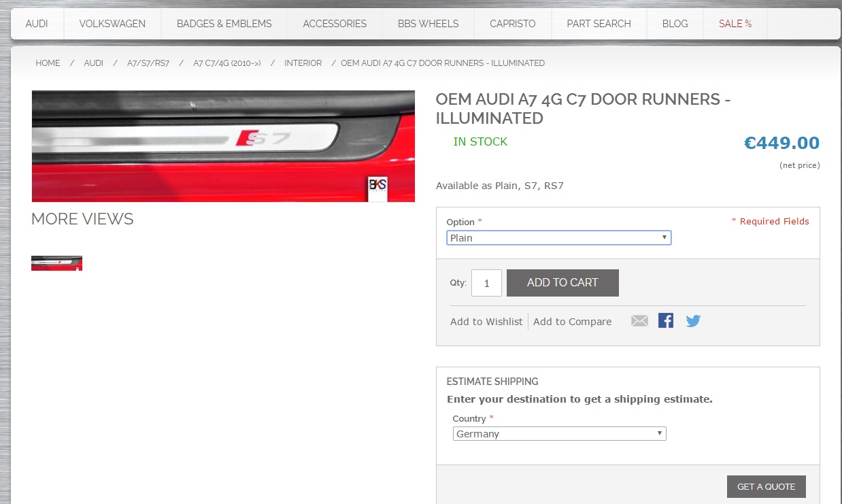Share on Facebook icon
Viewport: 842px width, 504px height.
pos(666,320)
